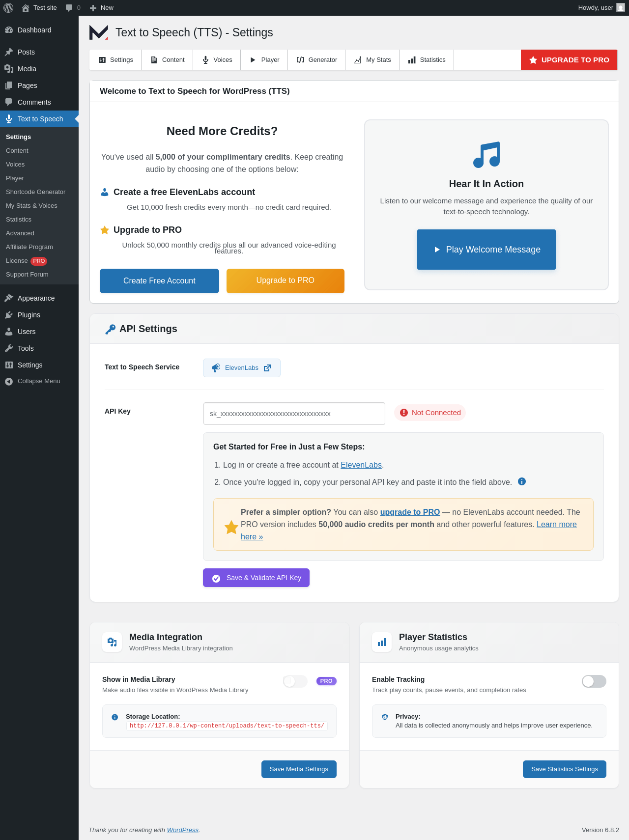Toggle Show in Media Library switch
629x840 pixels.
(x=295, y=681)
